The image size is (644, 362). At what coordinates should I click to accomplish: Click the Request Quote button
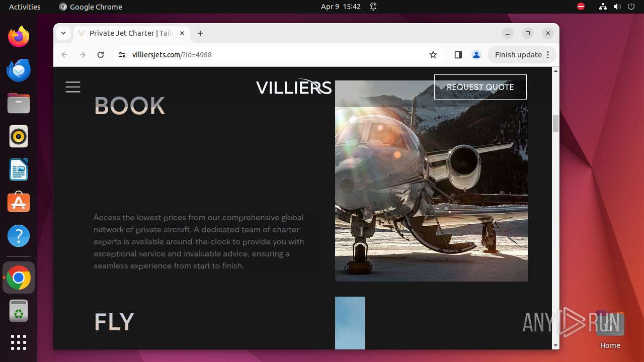click(x=480, y=87)
